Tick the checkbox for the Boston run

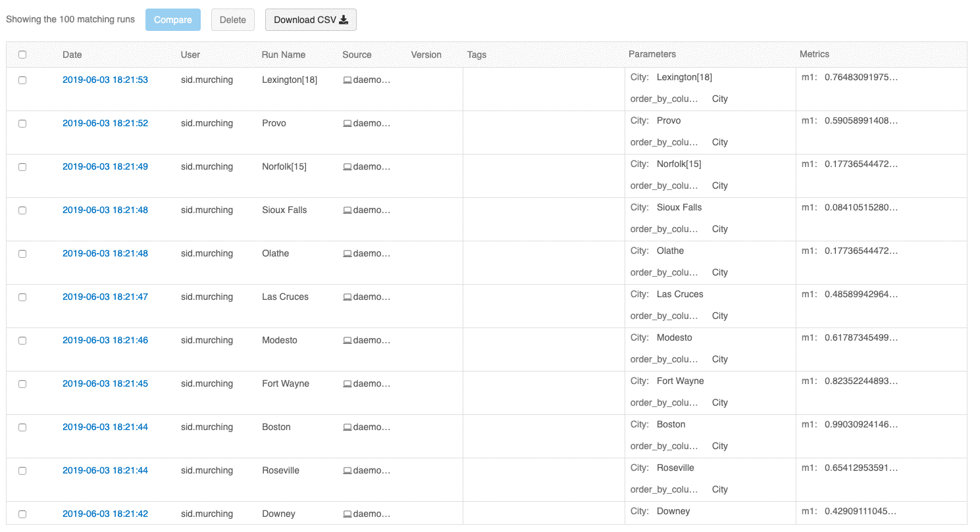(x=22, y=427)
